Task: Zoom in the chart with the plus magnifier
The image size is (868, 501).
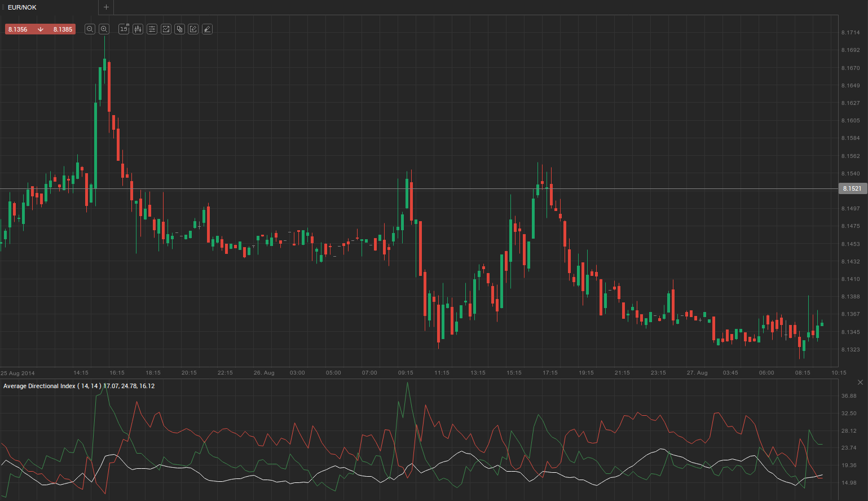Action: point(104,29)
